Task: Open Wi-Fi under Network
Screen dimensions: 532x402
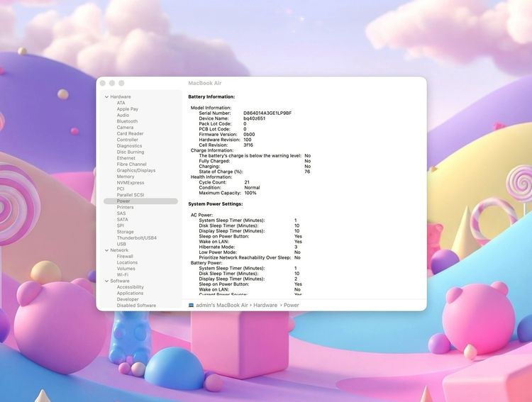Action: [123, 275]
